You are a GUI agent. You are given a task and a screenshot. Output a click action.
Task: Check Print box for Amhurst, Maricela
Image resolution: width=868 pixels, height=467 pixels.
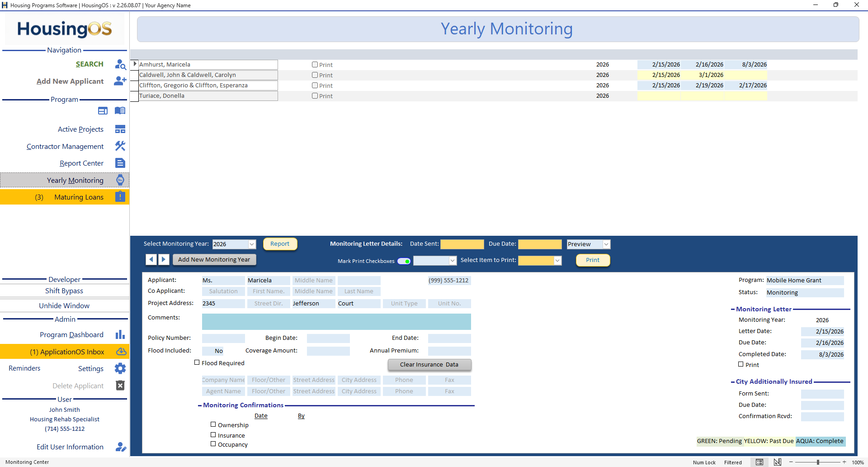click(315, 65)
